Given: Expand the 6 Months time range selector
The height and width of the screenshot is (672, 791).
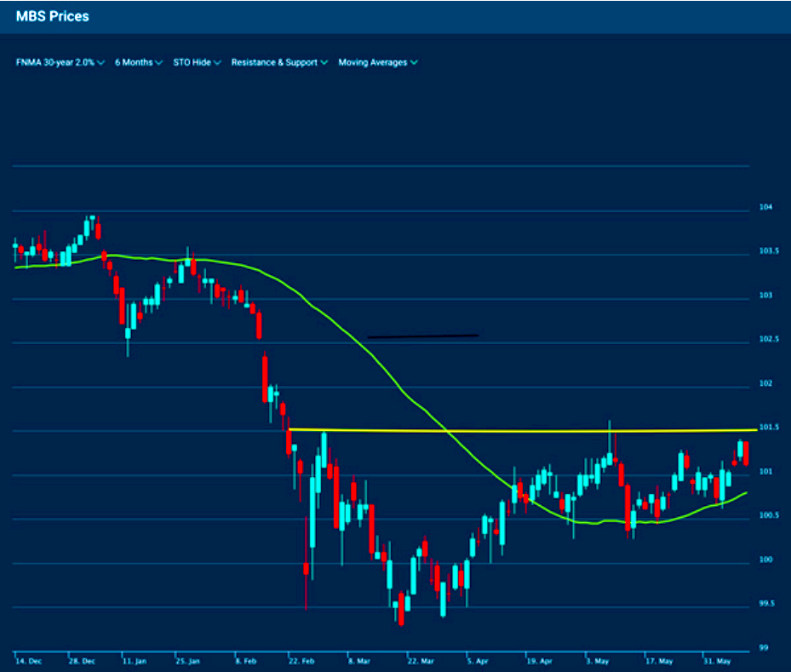Looking at the screenshot, I should pos(134,62).
